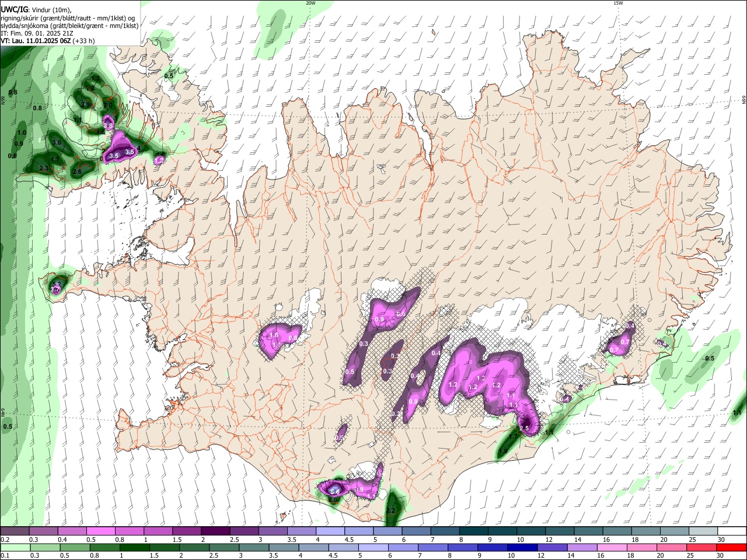Click dark teal snow swatch between 9 and 10
The image size is (747, 560).
tap(502, 531)
